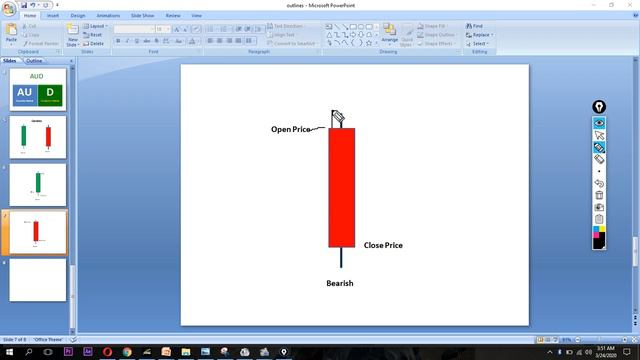640x360 pixels.
Task: Switch to the Outline pane tab
Action: (x=34, y=60)
